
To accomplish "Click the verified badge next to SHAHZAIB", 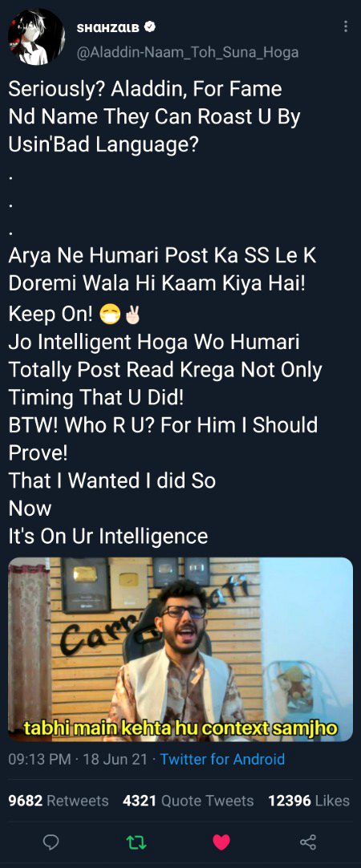I will coord(149,26).
